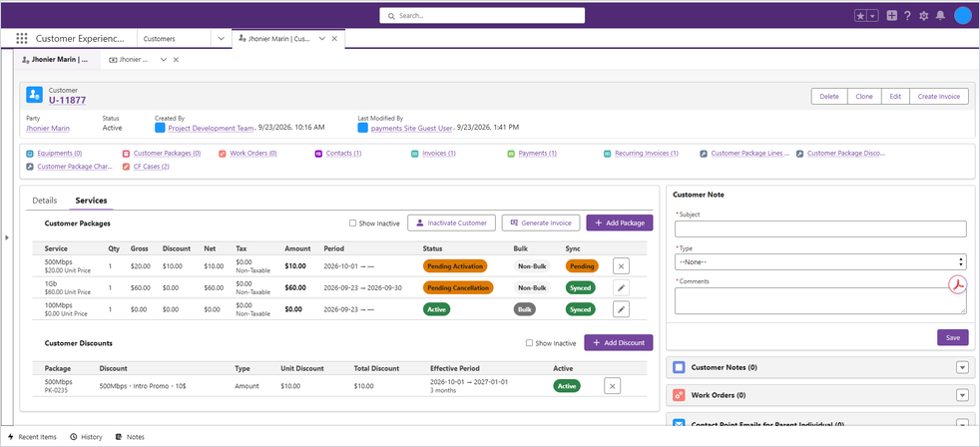This screenshot has width=980, height=447.
Task: Edit the 100Mbps package with pencil icon
Action: (621, 309)
